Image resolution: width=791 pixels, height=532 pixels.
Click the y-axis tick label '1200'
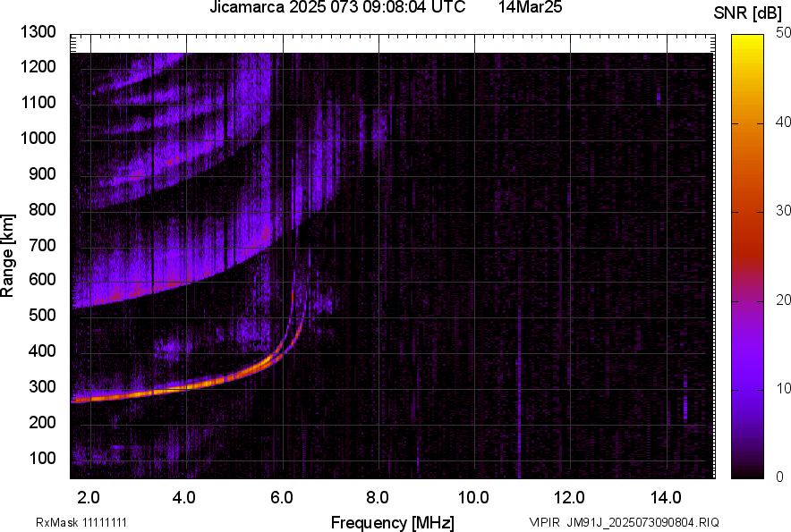[x=38, y=66]
